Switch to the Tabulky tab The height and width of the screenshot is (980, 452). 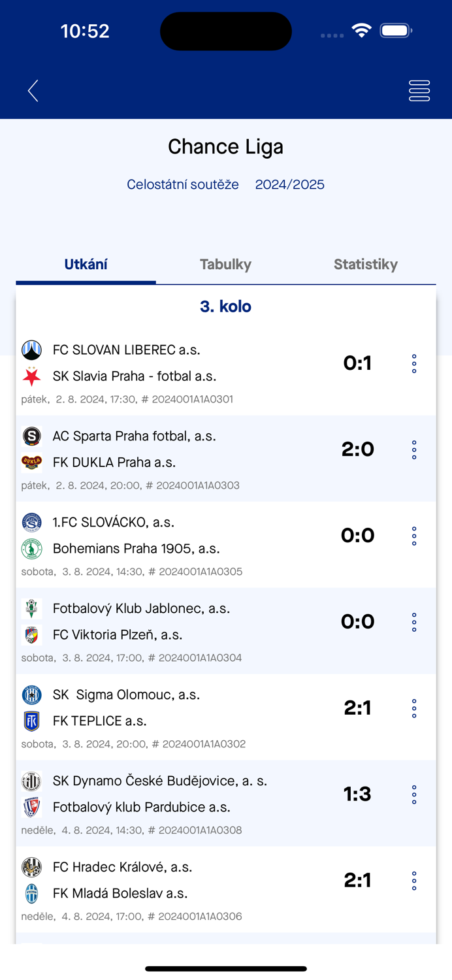tap(225, 264)
